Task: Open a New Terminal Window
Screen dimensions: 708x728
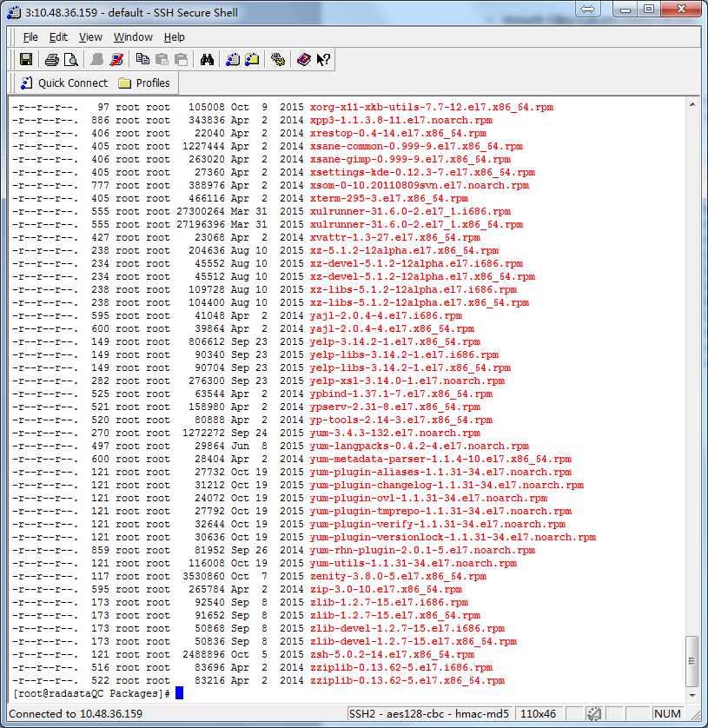Action: (x=233, y=59)
